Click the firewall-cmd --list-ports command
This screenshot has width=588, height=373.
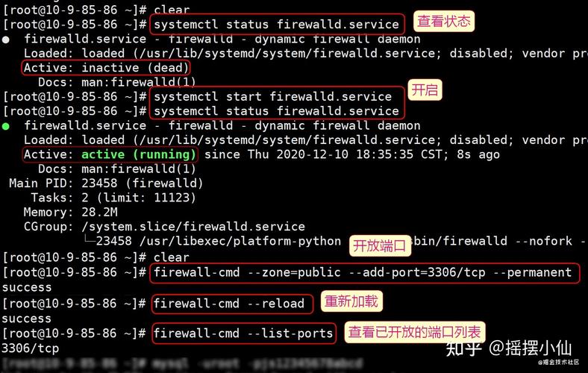point(243,333)
